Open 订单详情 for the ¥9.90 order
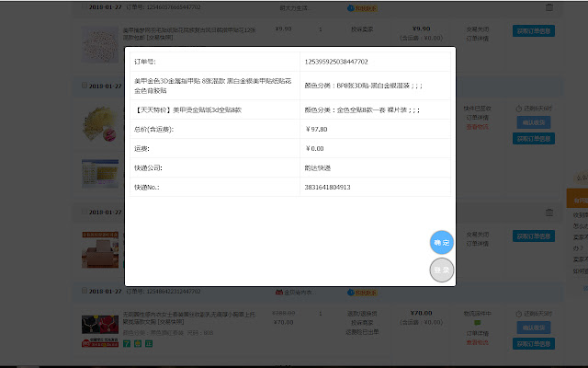588x368 pixels. coord(478,39)
